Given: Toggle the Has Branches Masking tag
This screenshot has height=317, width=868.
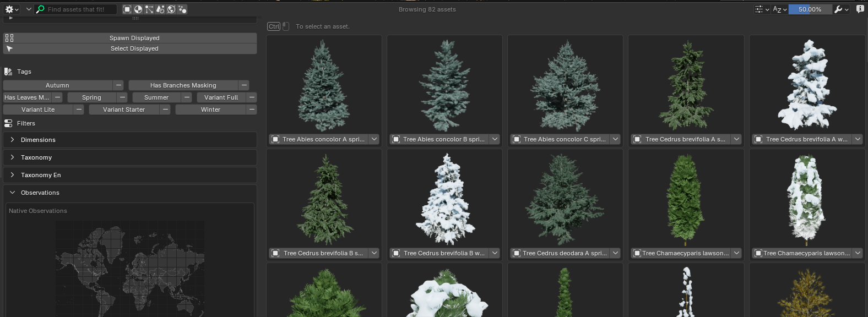Looking at the screenshot, I should [183, 85].
